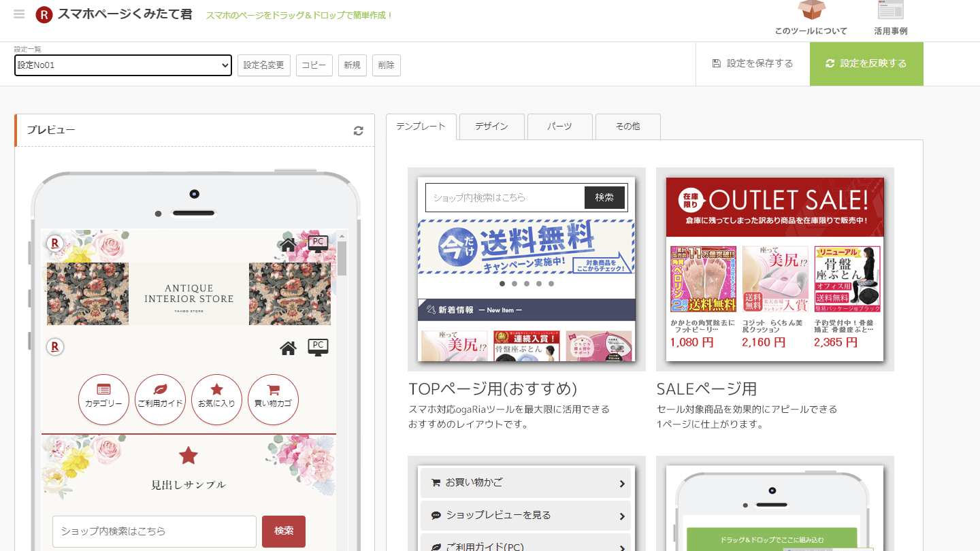Click the 新規 button
This screenshot has width=980, height=551.
point(353,65)
